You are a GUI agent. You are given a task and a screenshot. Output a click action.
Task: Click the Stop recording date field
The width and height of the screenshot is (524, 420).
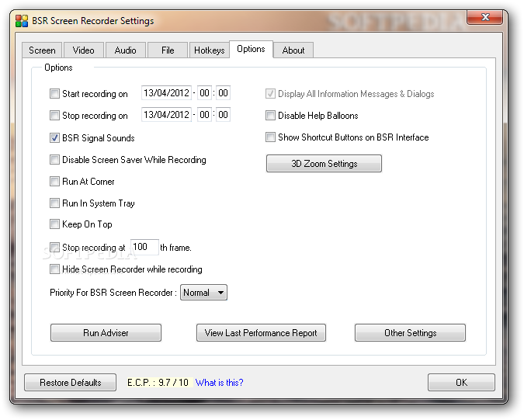coord(166,115)
